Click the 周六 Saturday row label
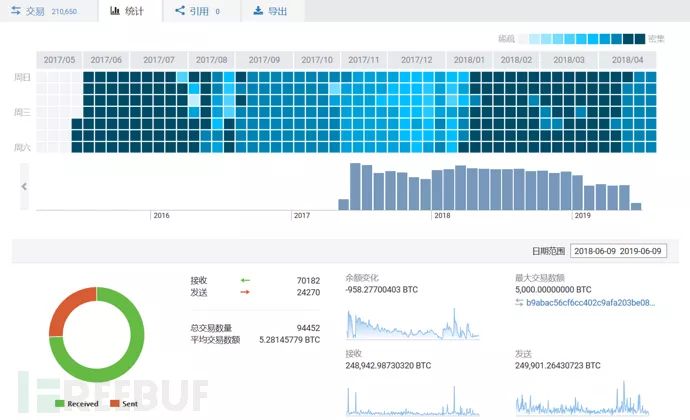The width and height of the screenshot is (690, 420). pyautogui.click(x=22, y=147)
